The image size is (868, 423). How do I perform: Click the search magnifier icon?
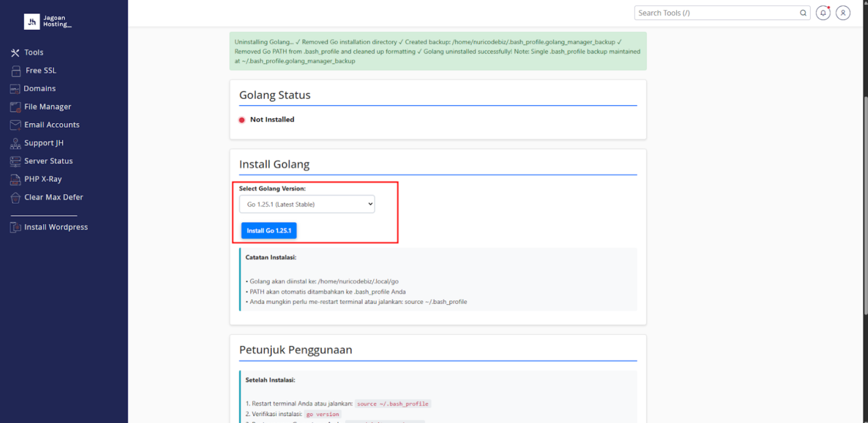[803, 13]
